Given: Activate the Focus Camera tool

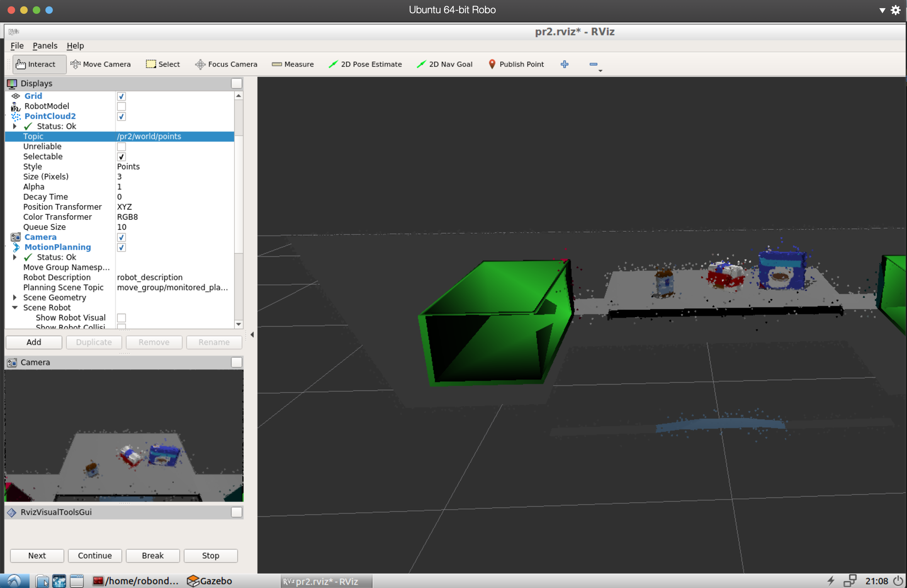Looking at the screenshot, I should (226, 64).
